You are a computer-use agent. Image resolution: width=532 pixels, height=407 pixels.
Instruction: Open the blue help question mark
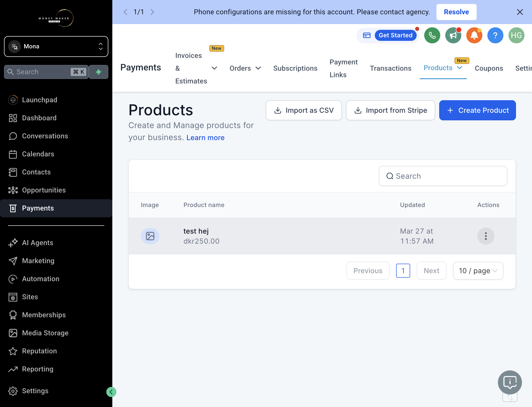click(495, 35)
